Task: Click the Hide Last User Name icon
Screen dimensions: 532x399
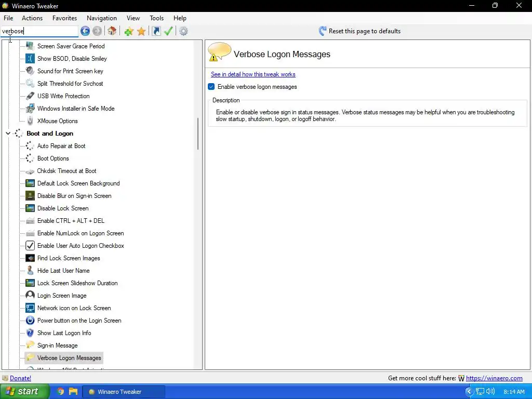Action: pyautogui.click(x=30, y=270)
